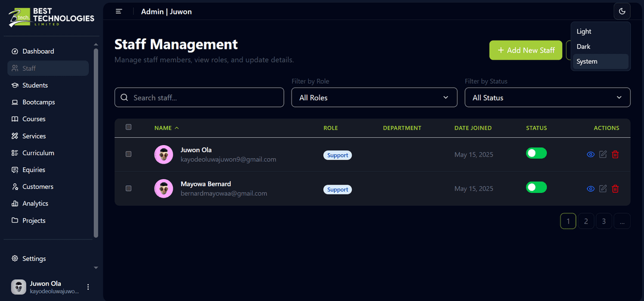Click the STATUS column header

pyautogui.click(x=537, y=128)
